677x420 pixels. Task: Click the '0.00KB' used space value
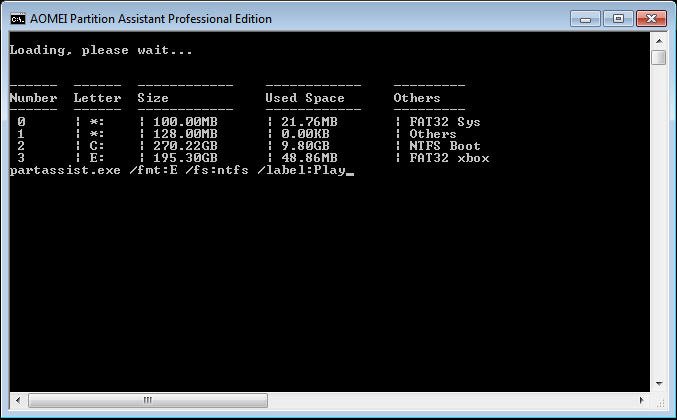coord(305,134)
